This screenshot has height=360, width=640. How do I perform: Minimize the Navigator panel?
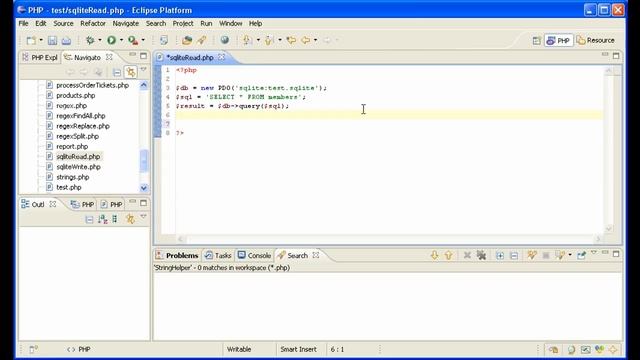132,55
